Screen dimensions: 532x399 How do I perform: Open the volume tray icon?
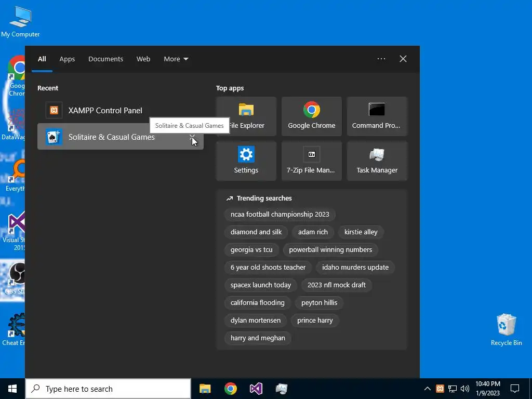[465, 389]
